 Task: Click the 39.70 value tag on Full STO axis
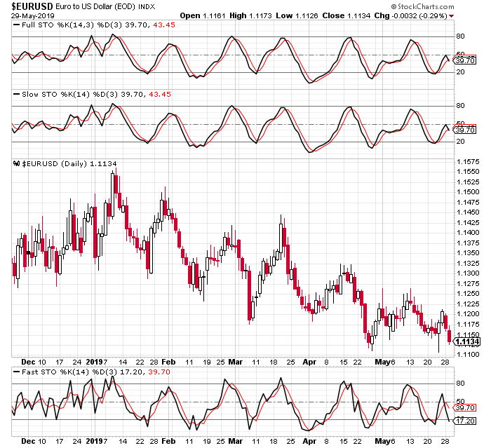pos(464,60)
